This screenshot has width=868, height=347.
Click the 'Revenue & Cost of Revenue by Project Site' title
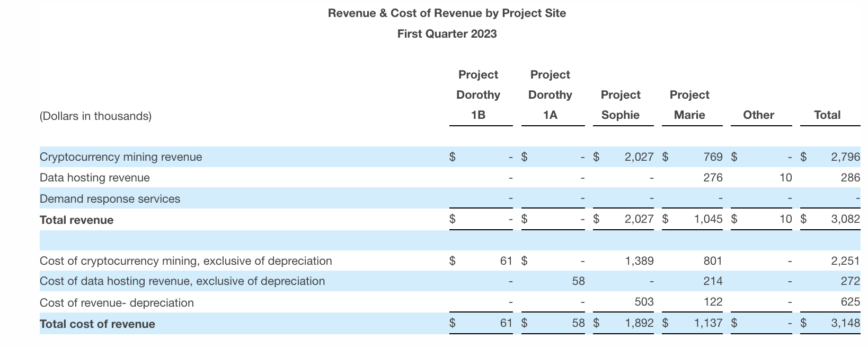447,13
